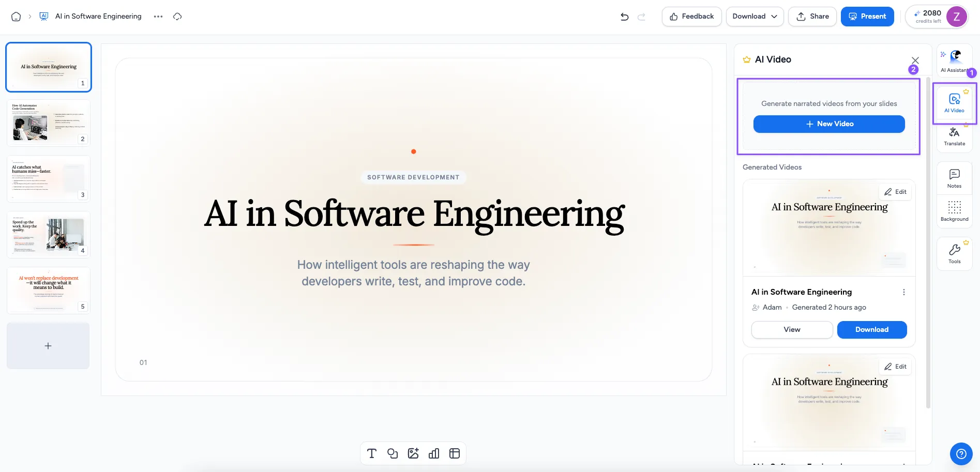The width and height of the screenshot is (980, 472).
Task: Open the Notes panel
Action: tap(954, 178)
